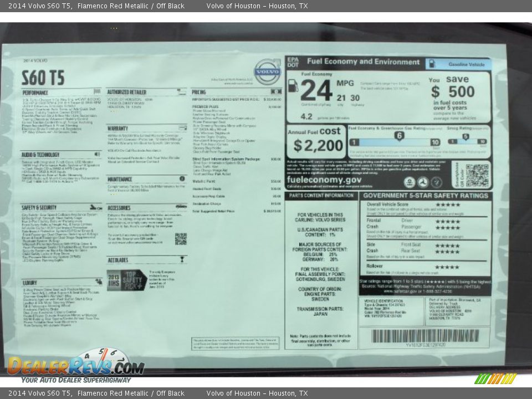Click the Government 5-Star Safety Ratings header

[x=426, y=196]
